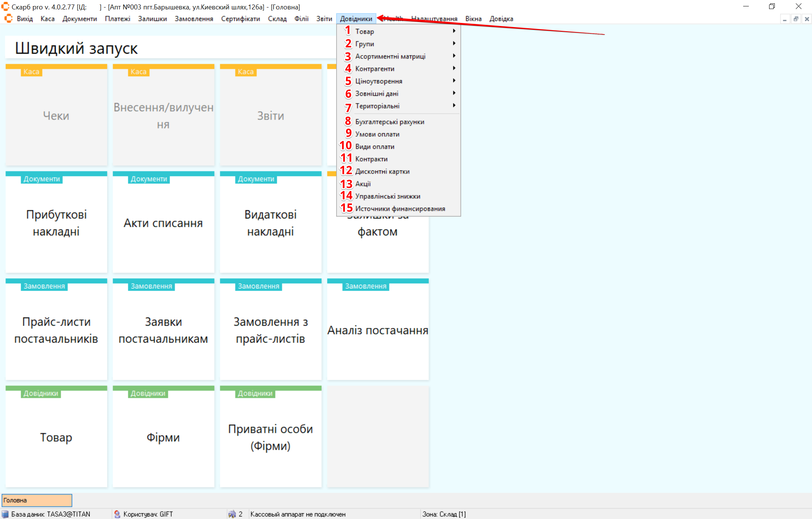Screen dimensions: 812x519
Task: Click the cash register icon in the status bar
Action: pyautogui.click(x=232, y=514)
